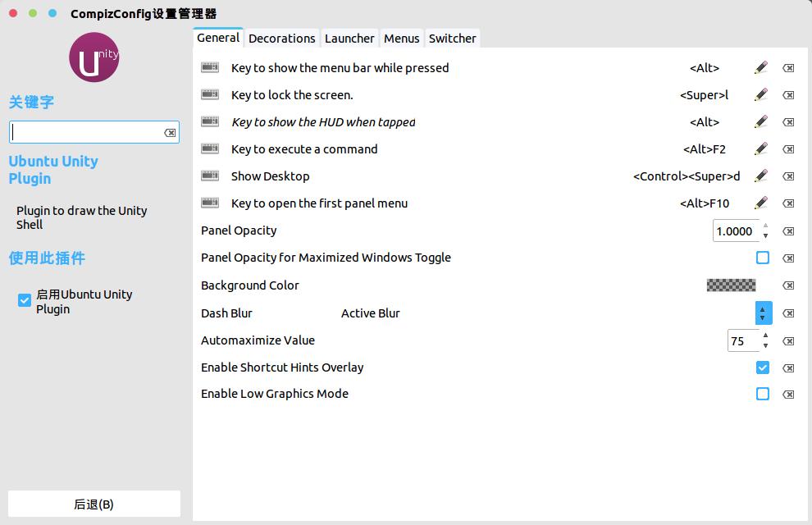Image resolution: width=812 pixels, height=525 pixels.
Task: Minimize the CompizConfig window
Action: (x=33, y=13)
